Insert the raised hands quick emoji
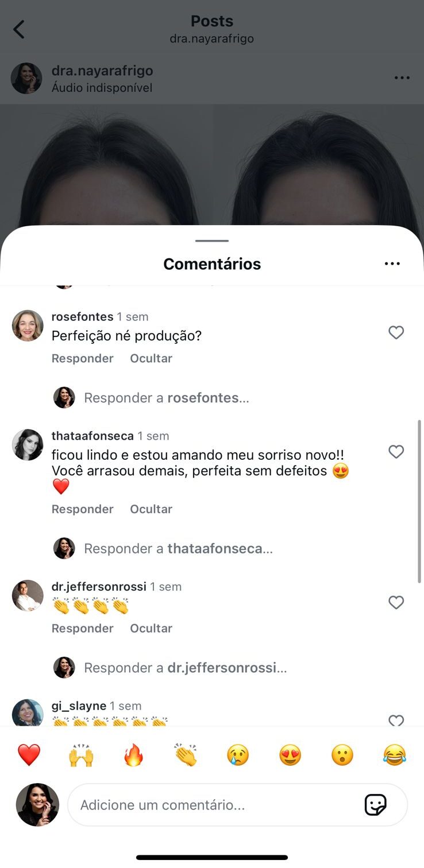Viewport: 424px width, 868px height. click(81, 755)
